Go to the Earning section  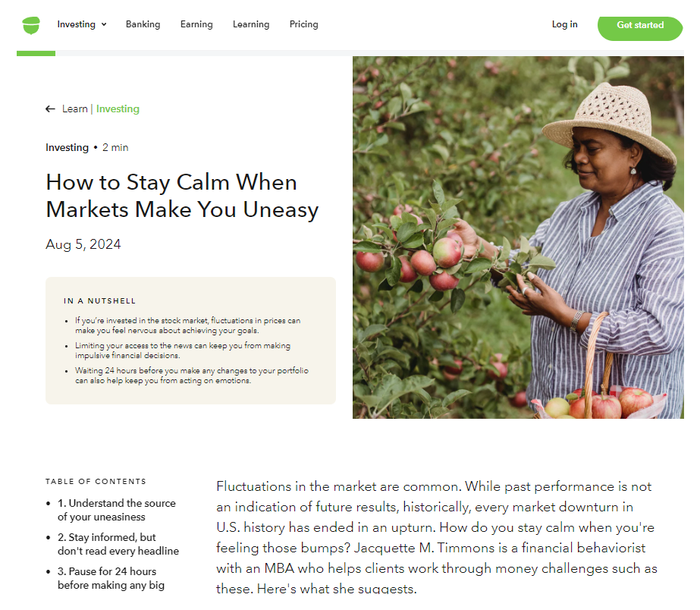(196, 24)
